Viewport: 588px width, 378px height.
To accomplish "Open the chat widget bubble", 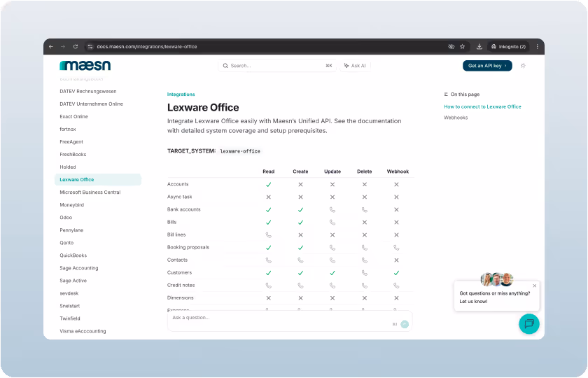I will [529, 324].
